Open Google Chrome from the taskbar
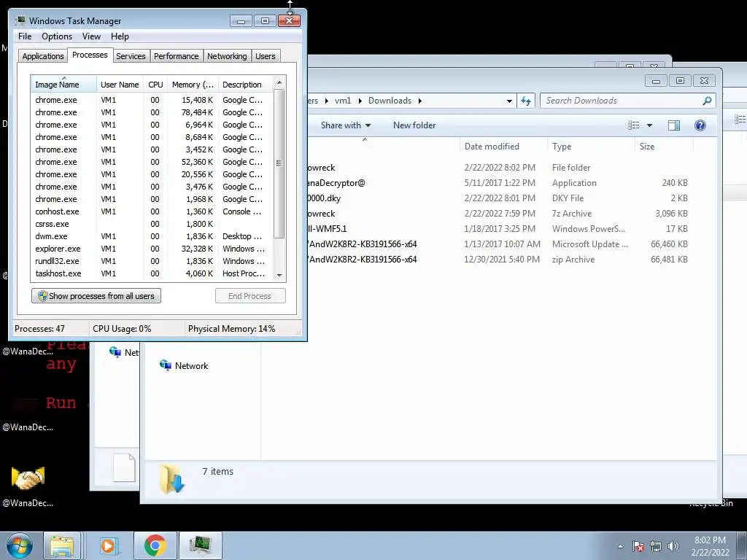 pyautogui.click(x=155, y=545)
